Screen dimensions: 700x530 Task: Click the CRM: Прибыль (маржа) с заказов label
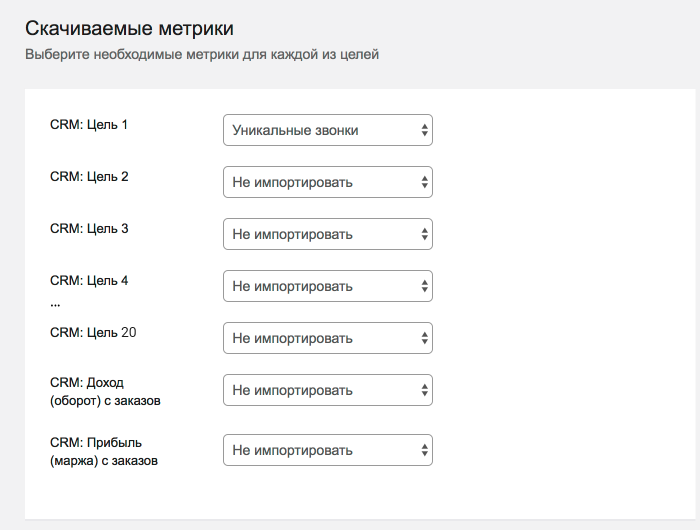coord(104,452)
